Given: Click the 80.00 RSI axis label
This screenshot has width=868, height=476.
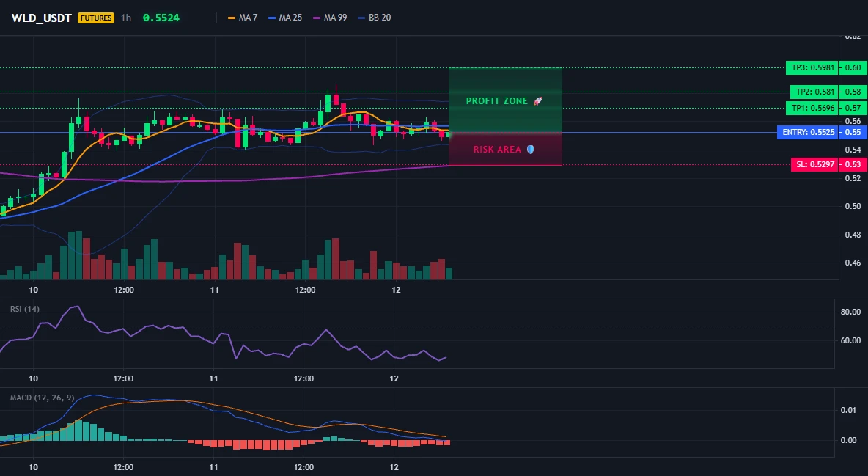Looking at the screenshot, I should [x=851, y=312].
